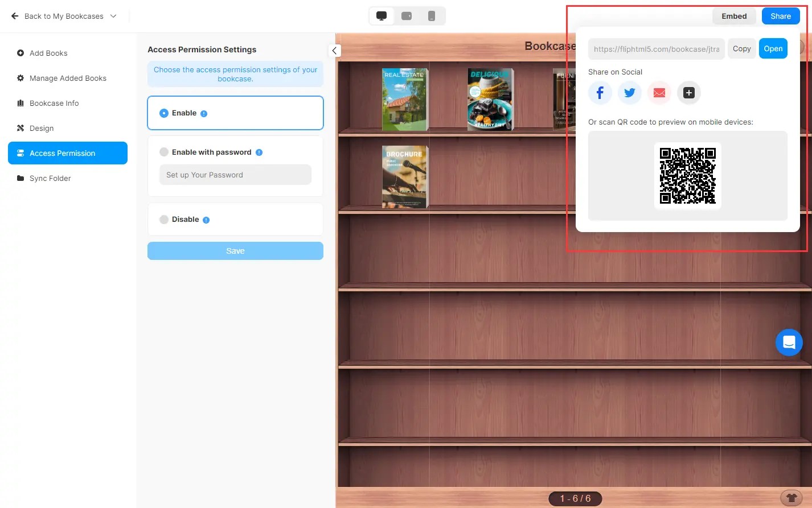Select the Enable access radio button
Image resolution: width=812 pixels, height=508 pixels.
coord(163,113)
